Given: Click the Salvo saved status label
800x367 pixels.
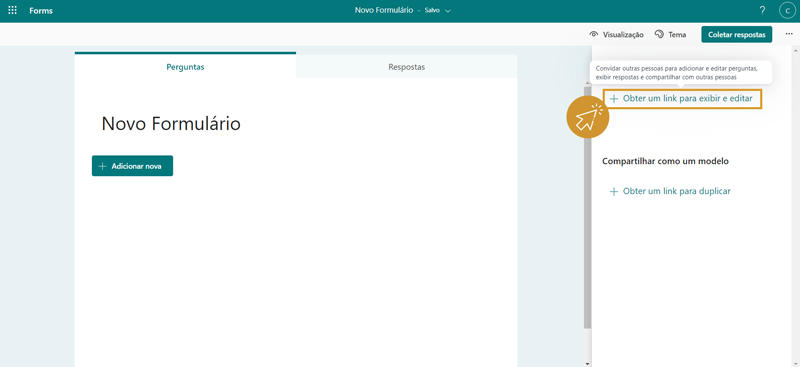Looking at the screenshot, I should pyautogui.click(x=432, y=11).
